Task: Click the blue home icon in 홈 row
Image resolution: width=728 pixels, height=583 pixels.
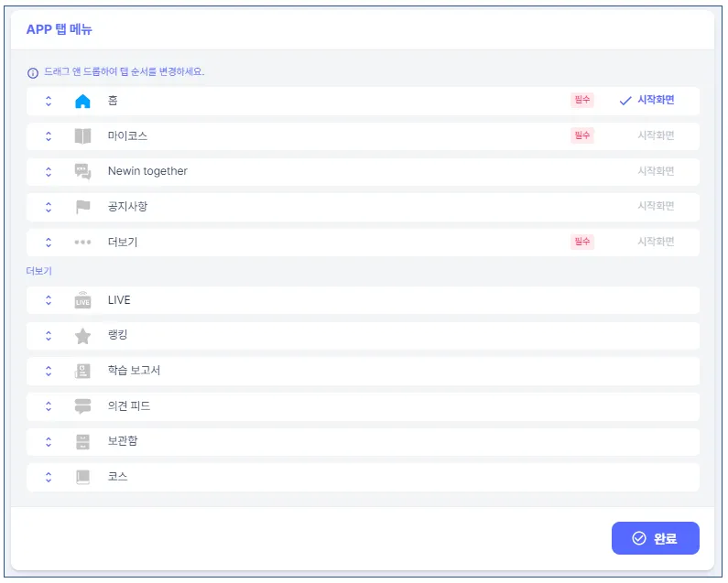Action: 82,101
